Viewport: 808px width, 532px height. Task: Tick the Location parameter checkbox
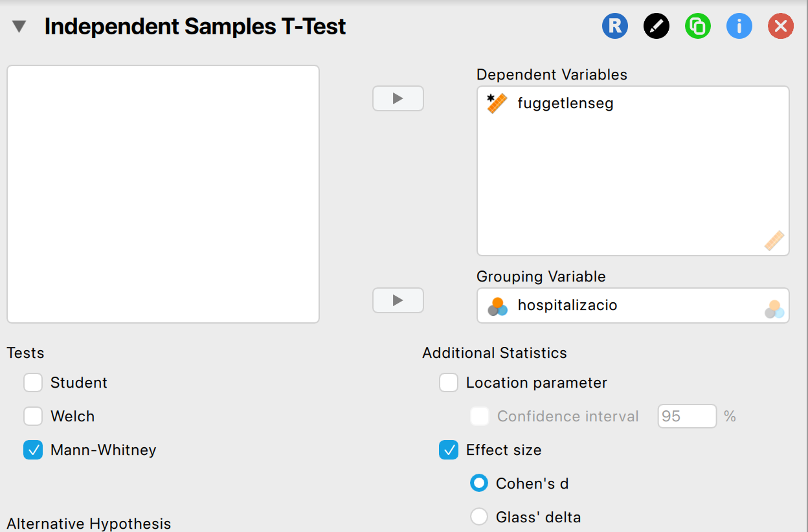449,383
